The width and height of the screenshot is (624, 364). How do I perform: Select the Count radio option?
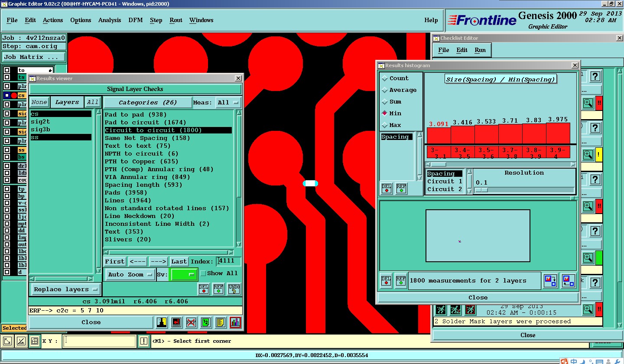tap(395, 78)
